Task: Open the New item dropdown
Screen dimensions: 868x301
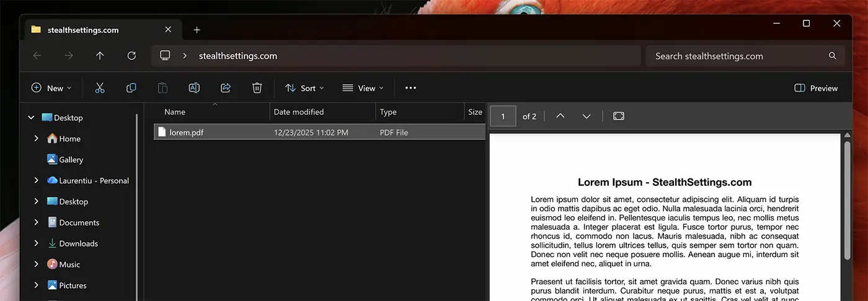Action: pyautogui.click(x=51, y=88)
